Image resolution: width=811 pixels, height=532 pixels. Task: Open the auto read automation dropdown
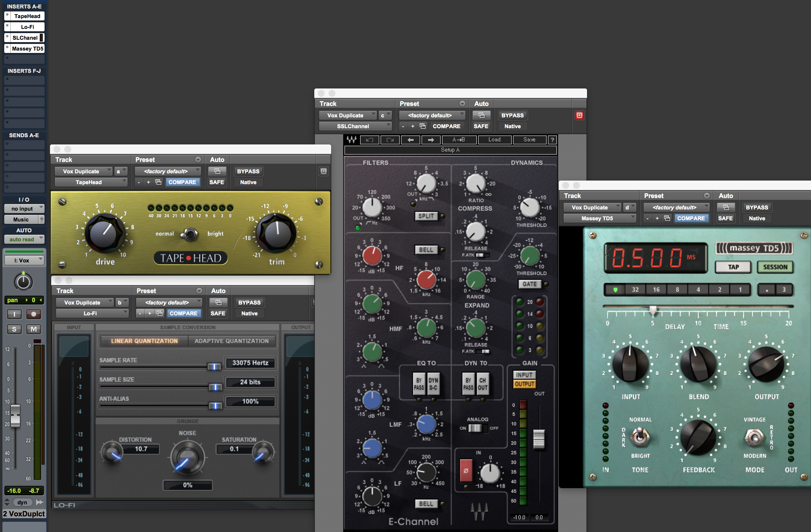24,240
